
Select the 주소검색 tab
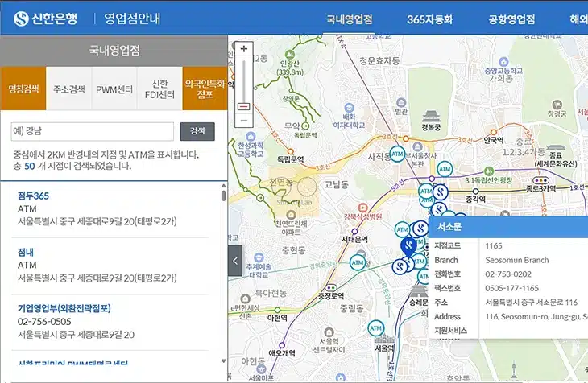(x=69, y=89)
